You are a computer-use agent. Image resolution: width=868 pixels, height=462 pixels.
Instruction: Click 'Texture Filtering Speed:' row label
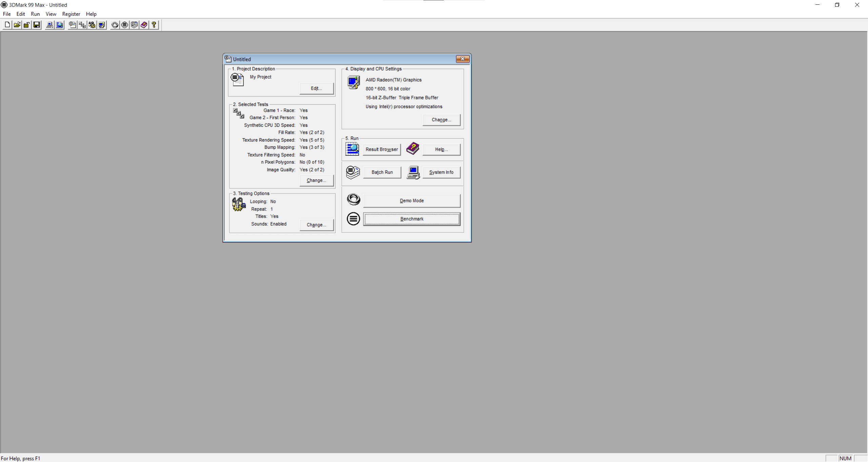[x=271, y=155]
